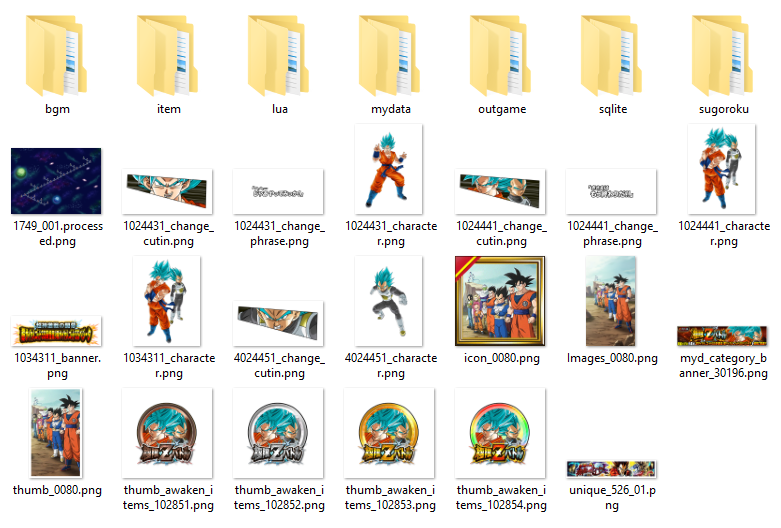
Task: Select icon_0080.png framed thumbnail
Action: 500,301
